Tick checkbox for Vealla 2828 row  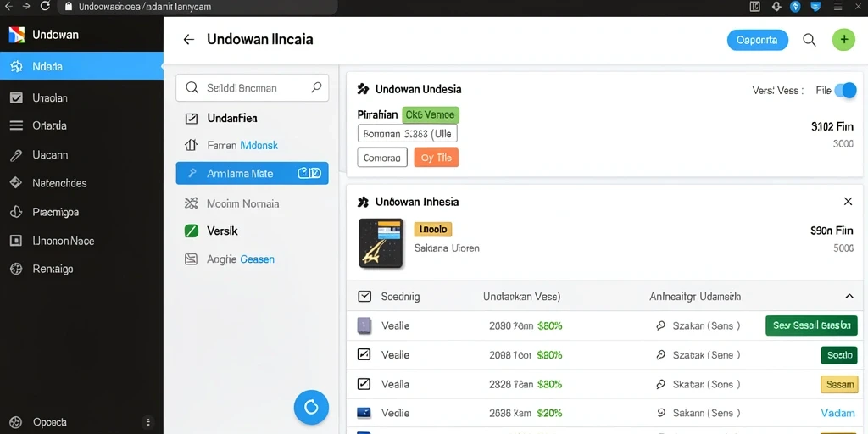click(x=364, y=384)
